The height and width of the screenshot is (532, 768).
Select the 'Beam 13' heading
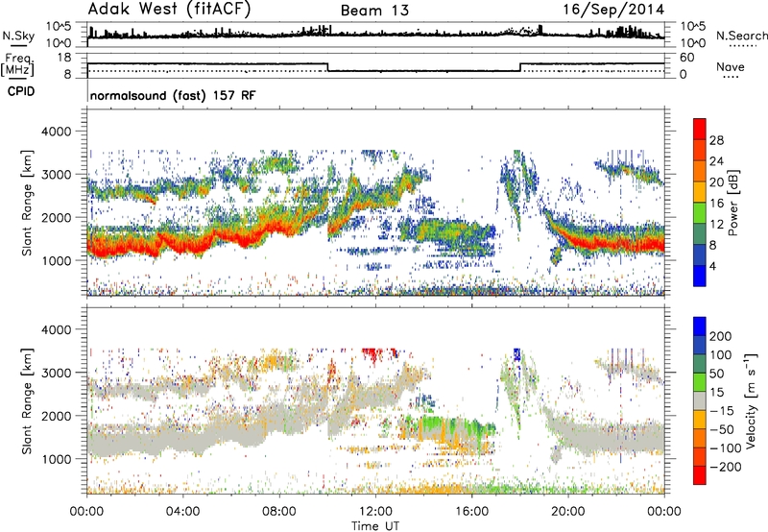coord(374,11)
